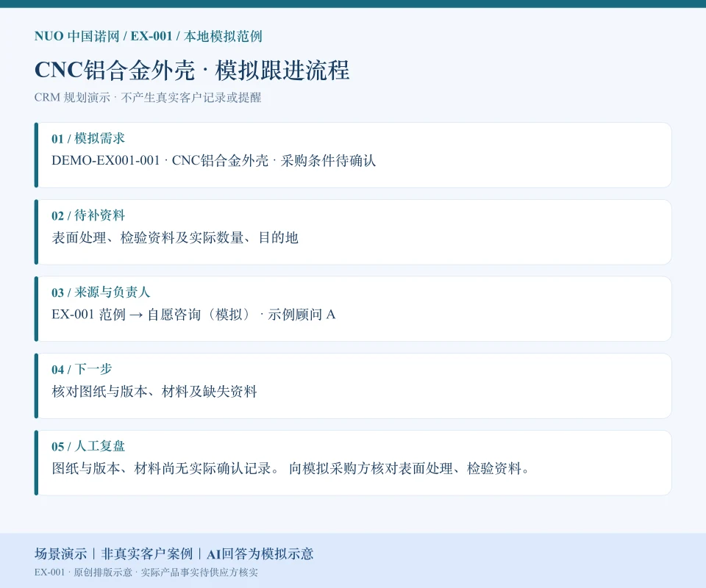Click the breadcrumb NUO 中国诺网 / EX-001 / 本地模拟范例
This screenshot has width=706, height=588.
pos(148,36)
